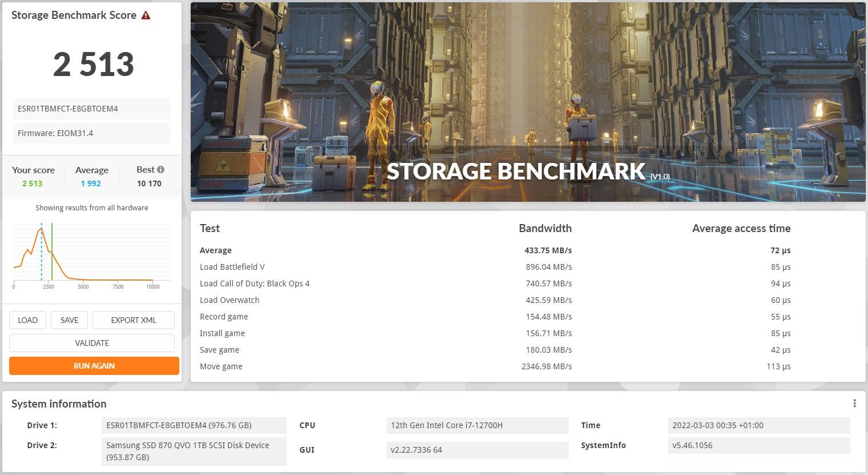This screenshot has width=868, height=475.
Task: Click the 60 µs access time for Load Overwatch
Action: coord(781,300)
